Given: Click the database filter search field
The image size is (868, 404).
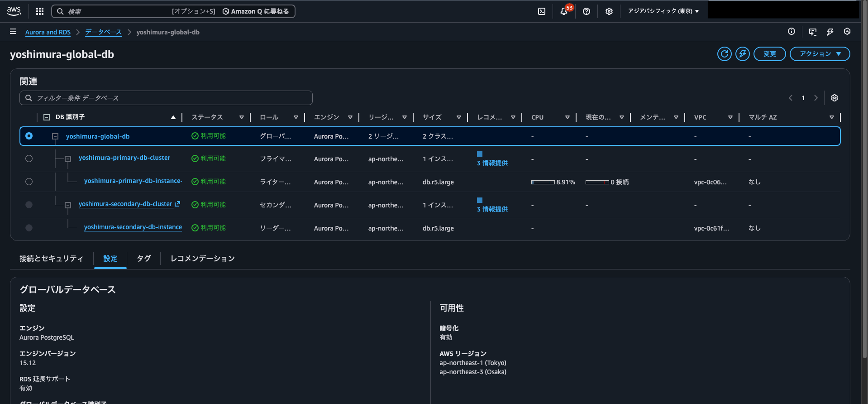Looking at the screenshot, I should pos(166,98).
